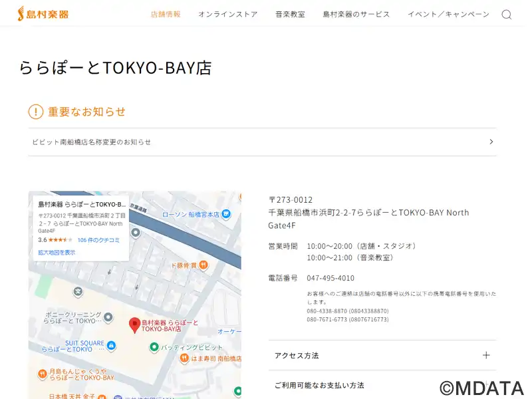Click the バッティングピピット green map icon
This screenshot has height=399, width=532.
tap(154, 347)
